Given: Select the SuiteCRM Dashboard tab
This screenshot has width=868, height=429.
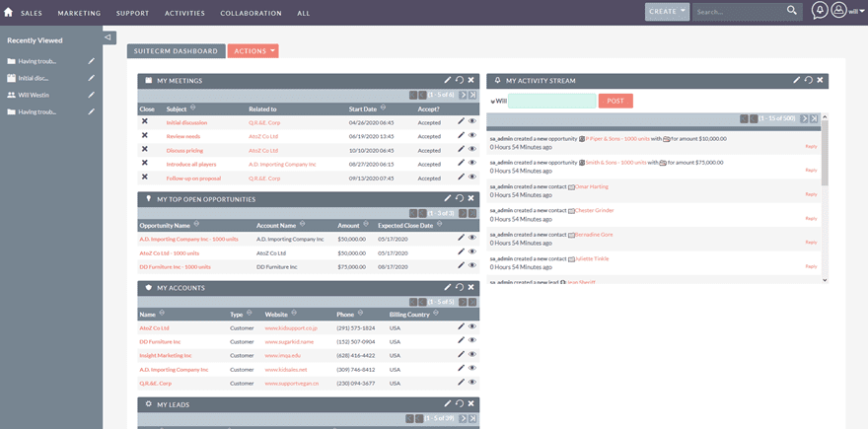Looking at the screenshot, I should pos(175,50).
